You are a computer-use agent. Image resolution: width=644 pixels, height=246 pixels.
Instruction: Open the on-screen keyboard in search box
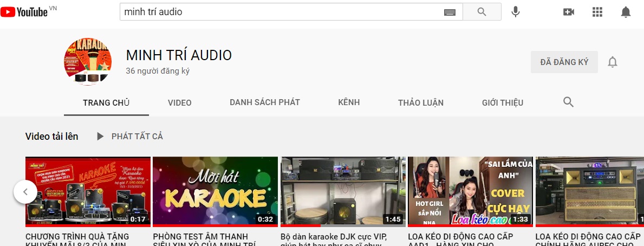(450, 12)
